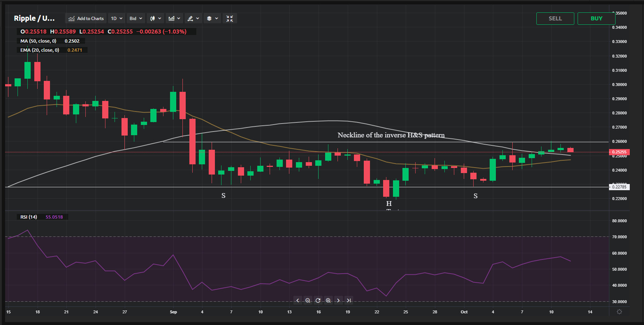644x325 pixels.
Task: Open the drawing tools dropdown
Action: click(193, 19)
